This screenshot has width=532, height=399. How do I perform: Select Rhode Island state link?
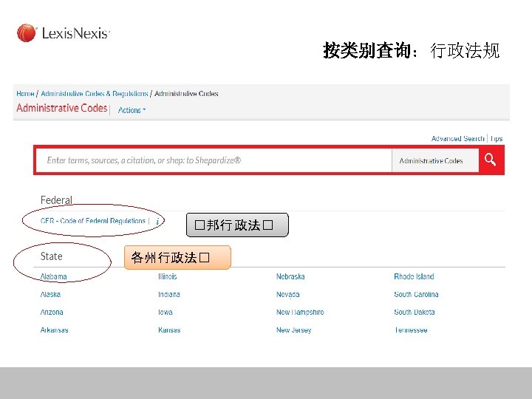414,276
